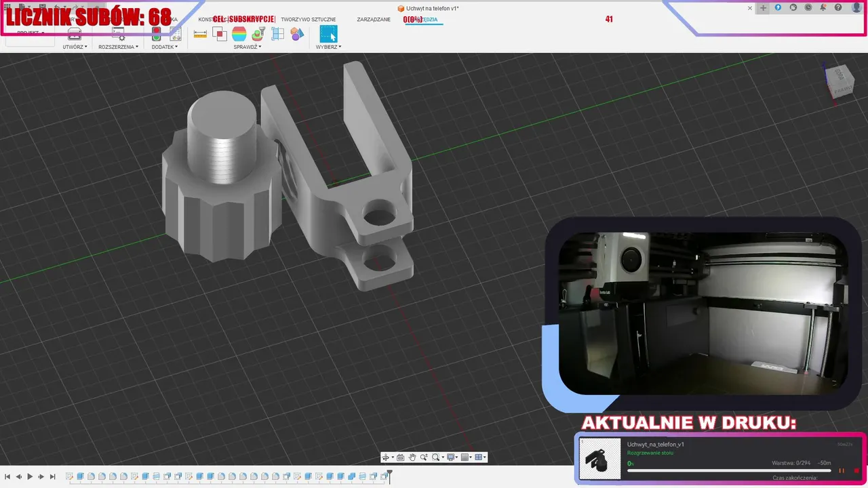The width and height of the screenshot is (868, 488).
Task: Play the design timeline
Action: [x=30, y=477]
